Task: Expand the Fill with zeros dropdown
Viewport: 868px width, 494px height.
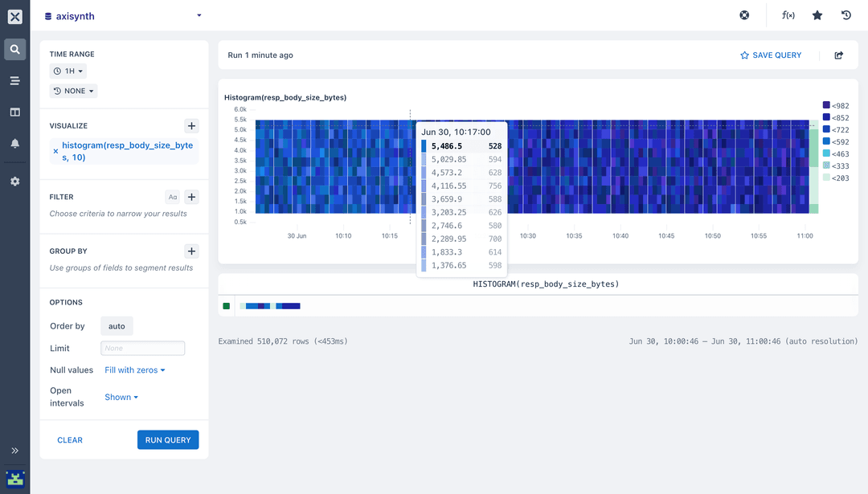Action: [133, 369]
